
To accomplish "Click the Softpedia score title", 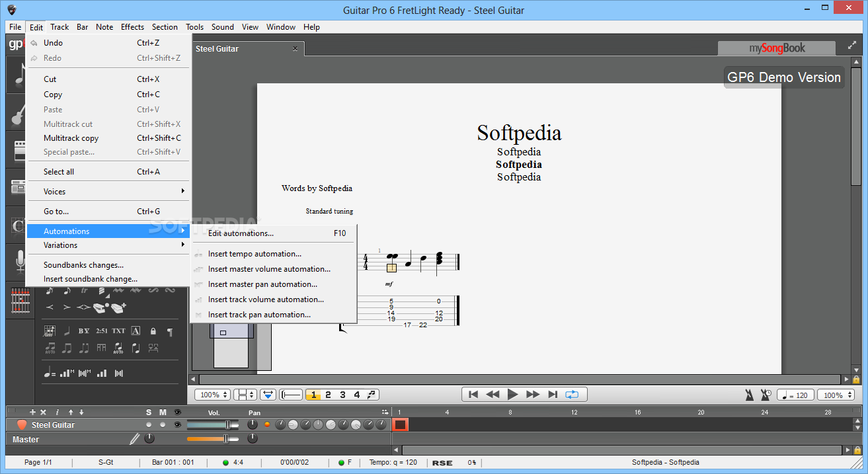I will click(519, 133).
